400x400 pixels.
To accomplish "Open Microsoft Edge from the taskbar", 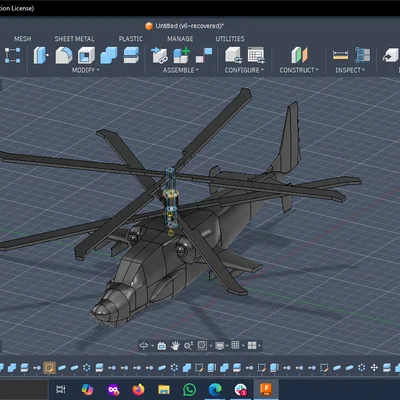I will point(215,389).
